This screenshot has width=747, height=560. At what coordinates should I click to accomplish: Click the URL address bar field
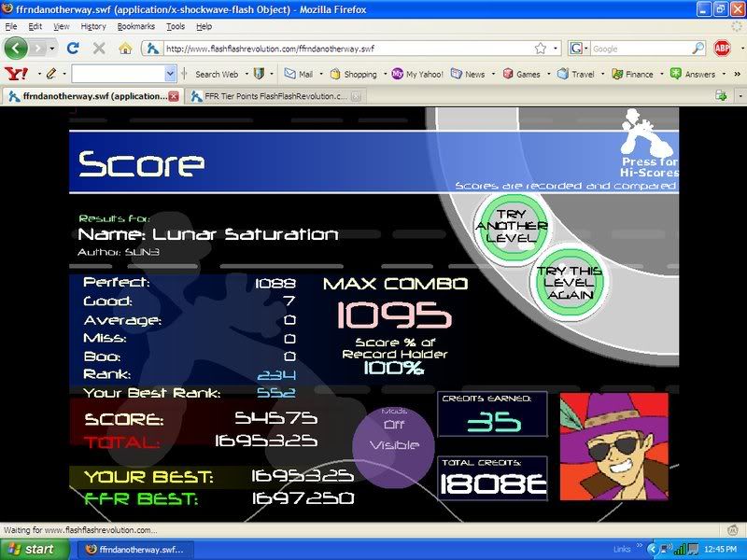(x=345, y=48)
